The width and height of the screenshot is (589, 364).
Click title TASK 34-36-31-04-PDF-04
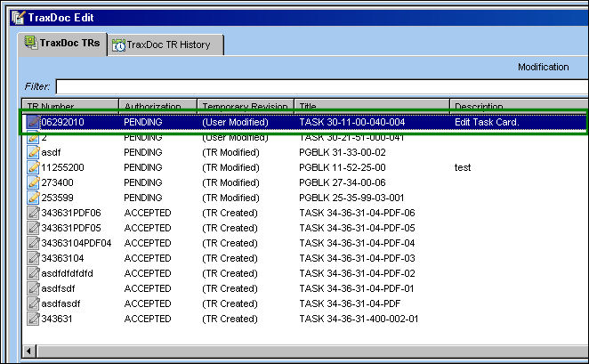pyautogui.click(x=357, y=243)
